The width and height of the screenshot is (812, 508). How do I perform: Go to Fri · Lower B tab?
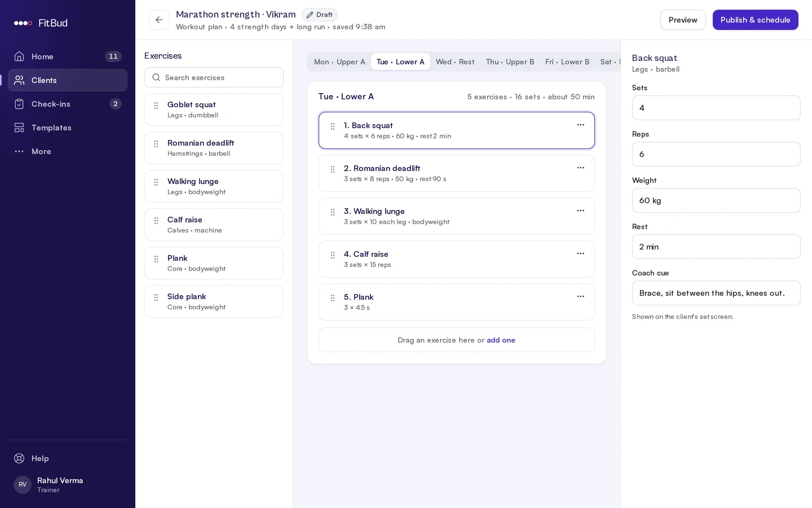(x=567, y=62)
